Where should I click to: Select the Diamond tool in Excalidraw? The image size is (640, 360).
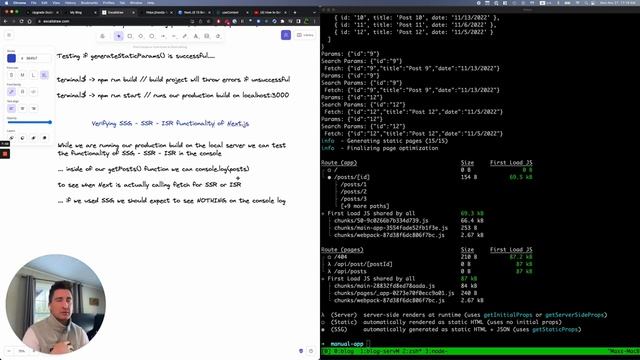[141, 36]
